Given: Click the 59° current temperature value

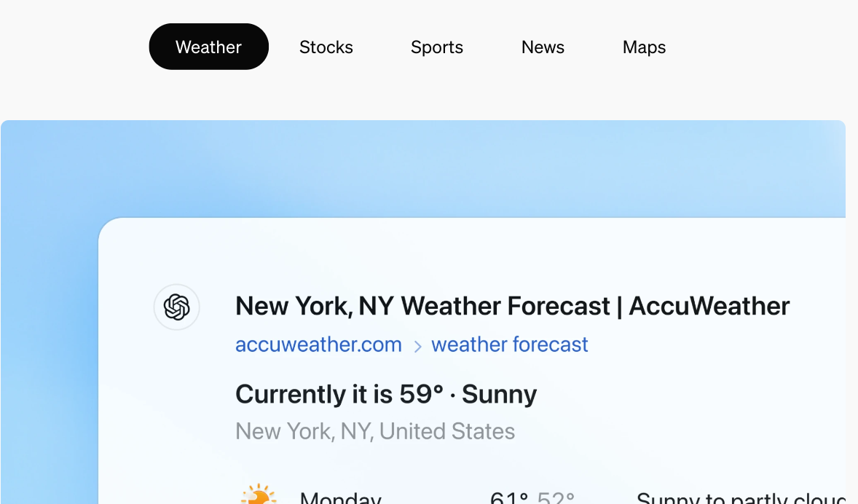Looking at the screenshot, I should 421,395.
